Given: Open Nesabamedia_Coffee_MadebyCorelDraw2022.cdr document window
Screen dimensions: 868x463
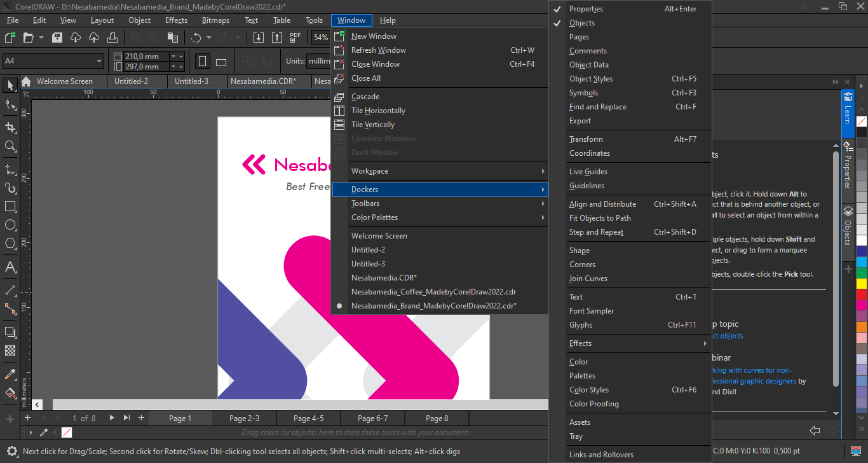Looking at the screenshot, I should tap(433, 292).
